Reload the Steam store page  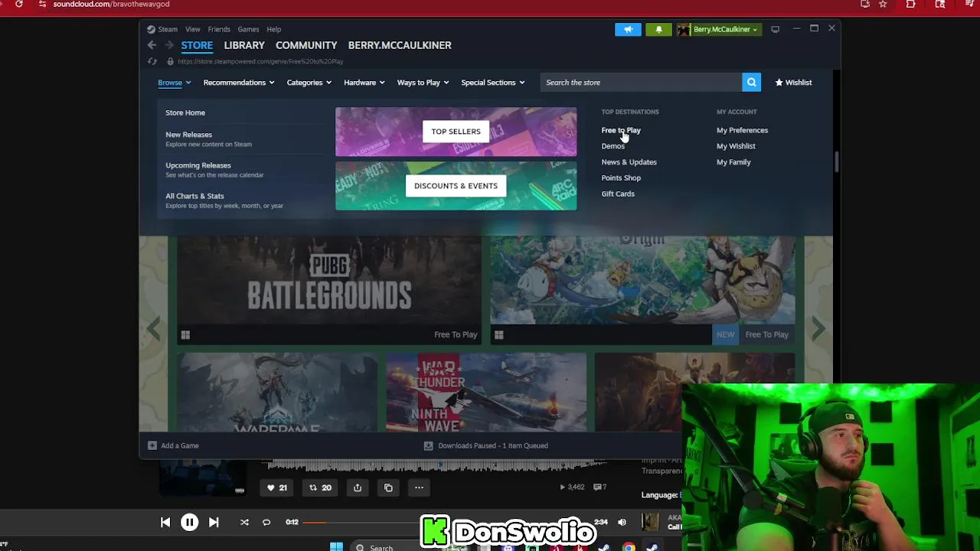[x=152, y=61]
